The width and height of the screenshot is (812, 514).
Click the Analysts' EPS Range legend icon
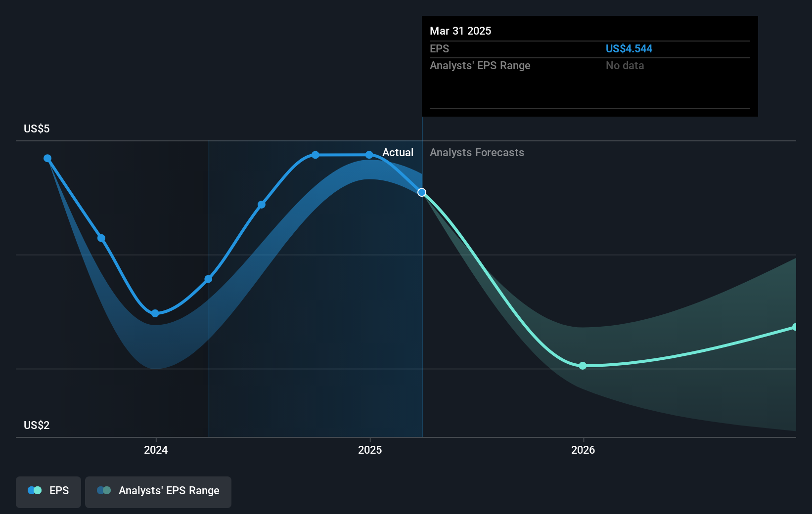point(104,490)
